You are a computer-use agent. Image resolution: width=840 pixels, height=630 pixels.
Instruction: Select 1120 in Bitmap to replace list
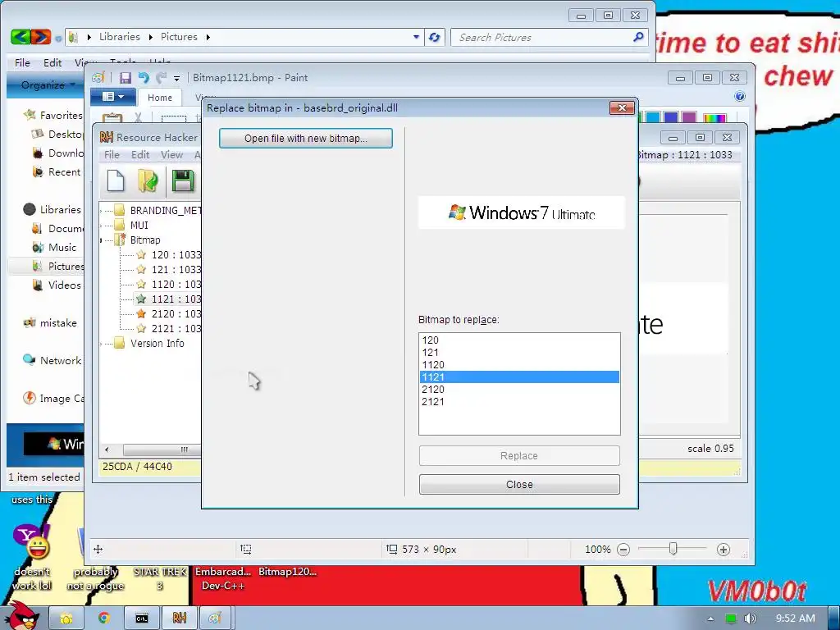point(519,365)
